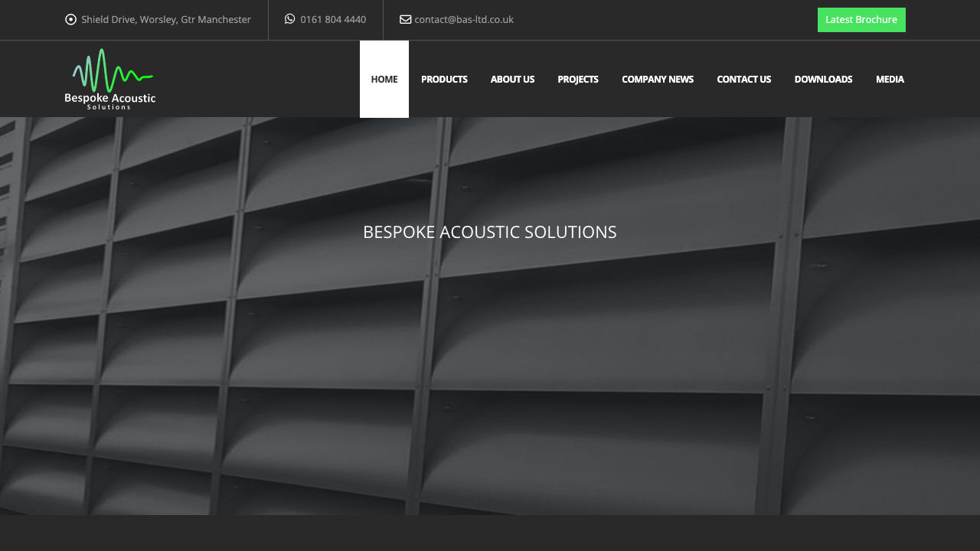Open COMPANY NEWS page
The image size is (980, 551).
658,79
